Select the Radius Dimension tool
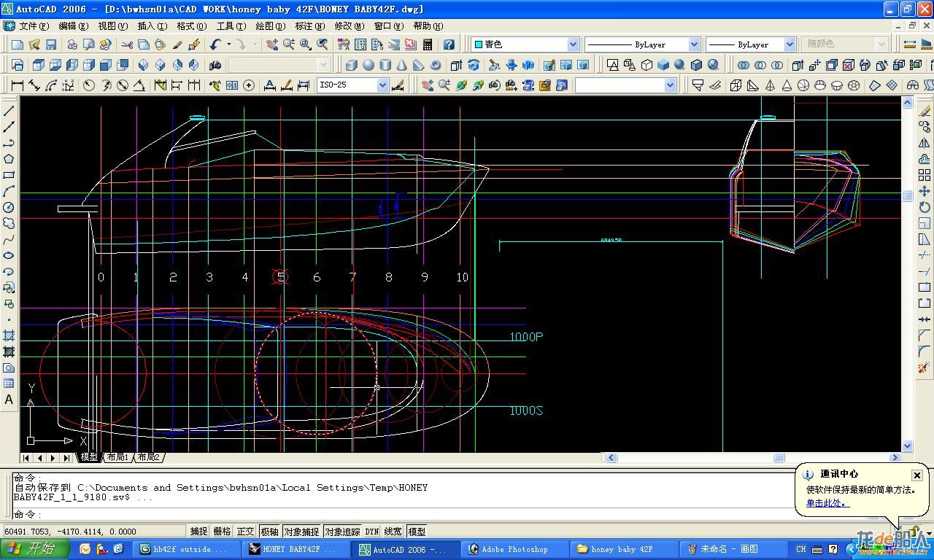The width and height of the screenshot is (934, 560). click(89, 85)
